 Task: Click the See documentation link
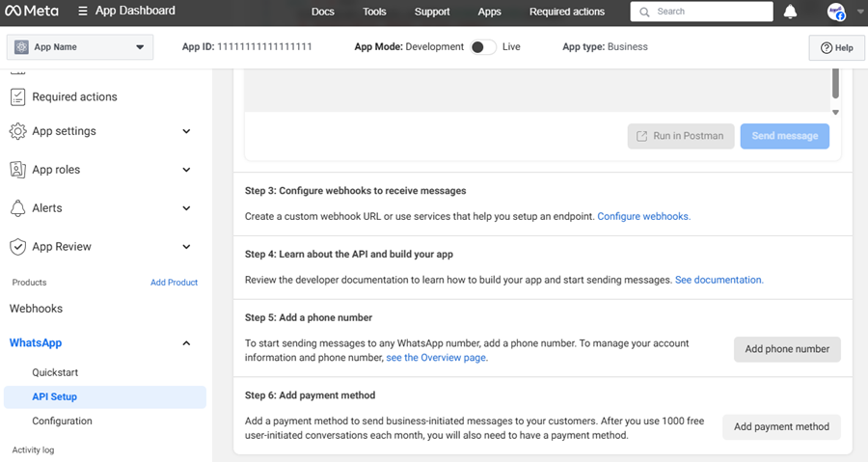(719, 280)
